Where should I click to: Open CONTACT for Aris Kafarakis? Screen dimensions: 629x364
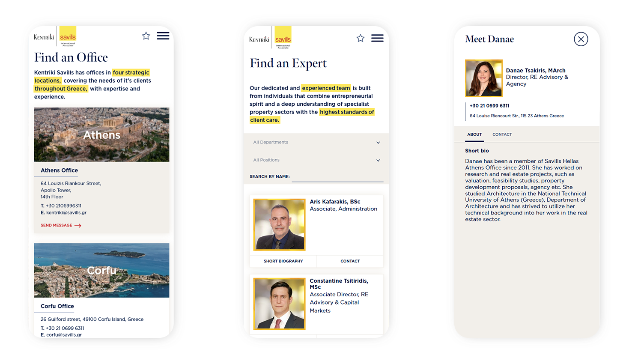pos(350,261)
